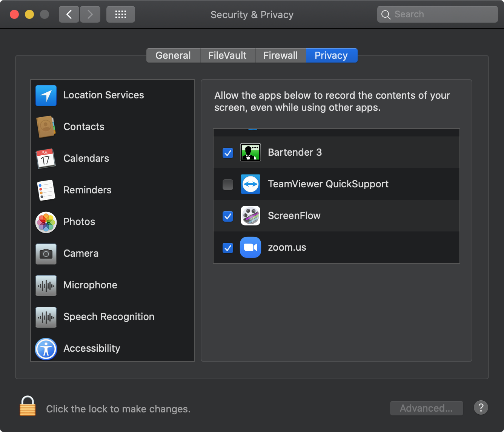Select the Calendars icon in sidebar
The width and height of the screenshot is (504, 432).
point(46,159)
